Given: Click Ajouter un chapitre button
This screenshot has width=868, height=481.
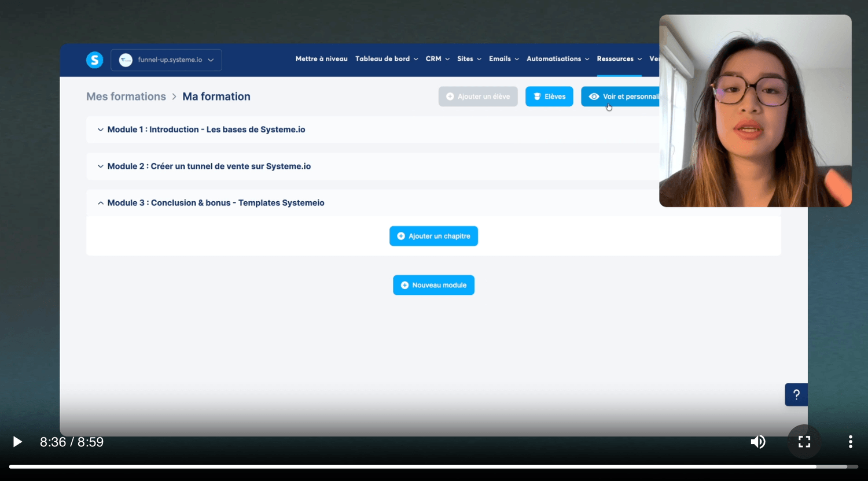Looking at the screenshot, I should point(433,236).
